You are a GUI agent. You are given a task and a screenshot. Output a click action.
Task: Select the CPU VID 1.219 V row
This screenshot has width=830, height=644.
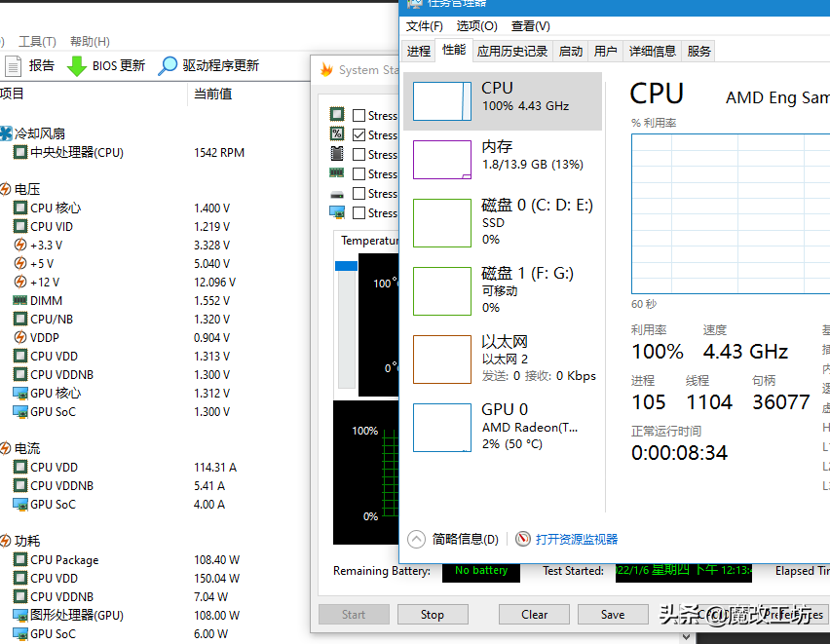point(154,226)
